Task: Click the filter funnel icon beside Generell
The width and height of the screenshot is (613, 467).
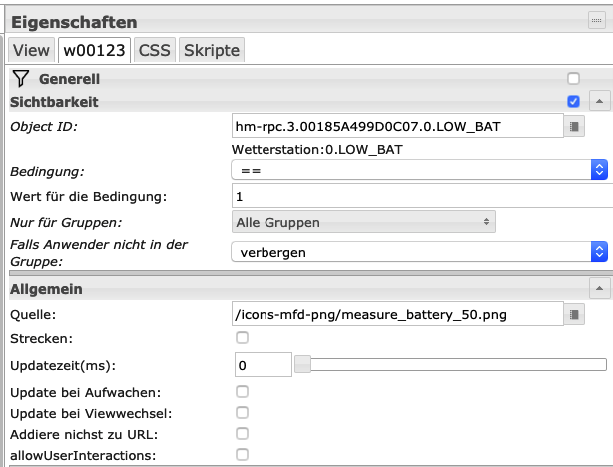Action: point(21,79)
